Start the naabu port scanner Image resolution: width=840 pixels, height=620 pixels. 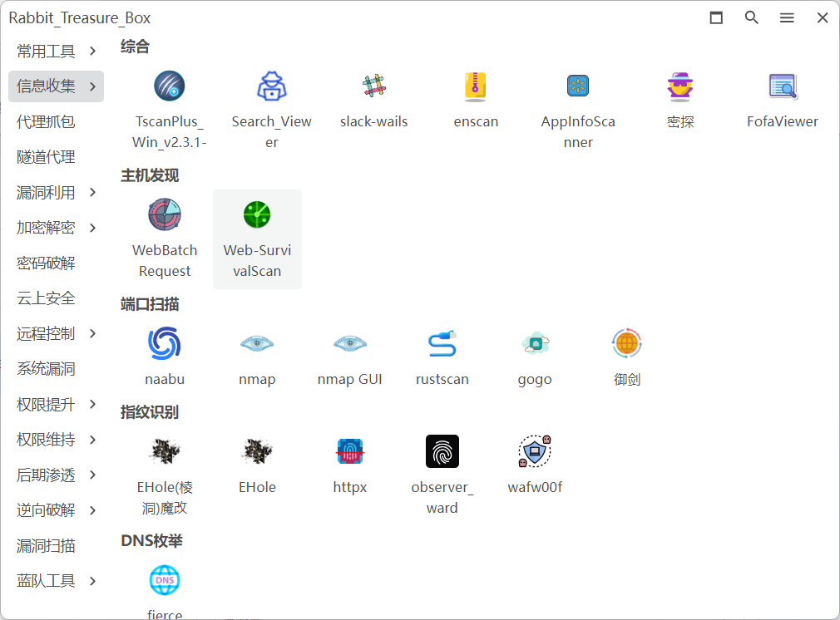point(165,343)
